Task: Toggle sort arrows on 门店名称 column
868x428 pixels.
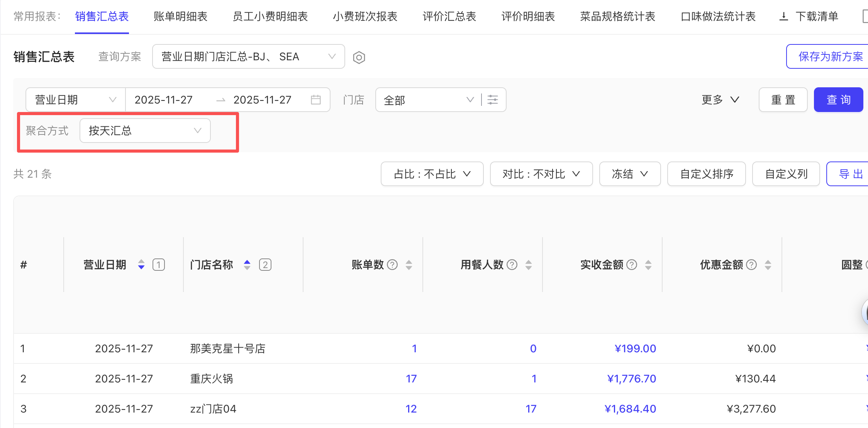Action: (x=247, y=265)
